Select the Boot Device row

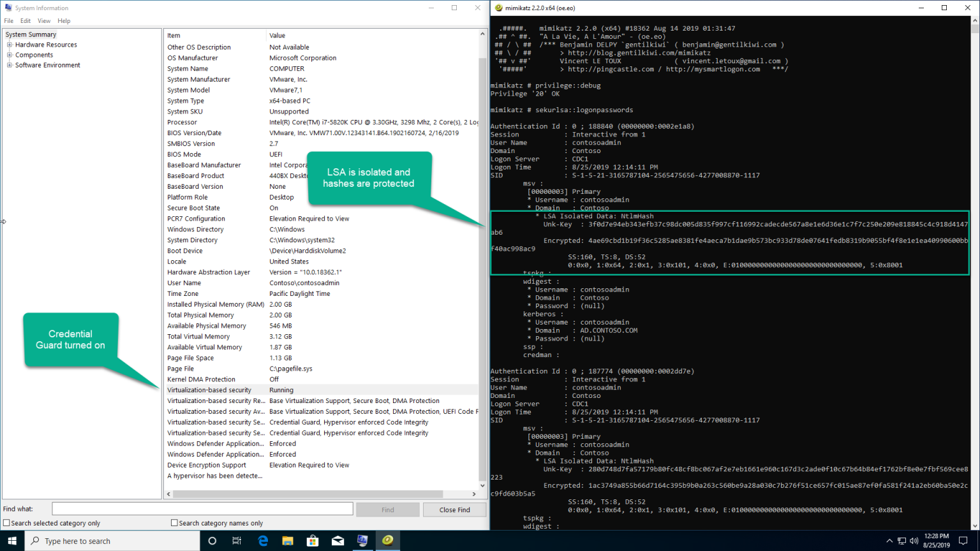coord(322,251)
